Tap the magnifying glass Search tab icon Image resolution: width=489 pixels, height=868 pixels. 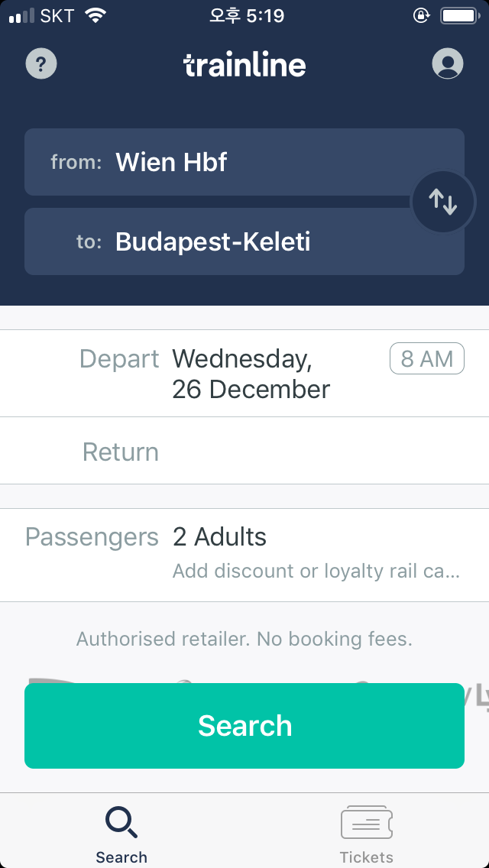[x=121, y=823]
